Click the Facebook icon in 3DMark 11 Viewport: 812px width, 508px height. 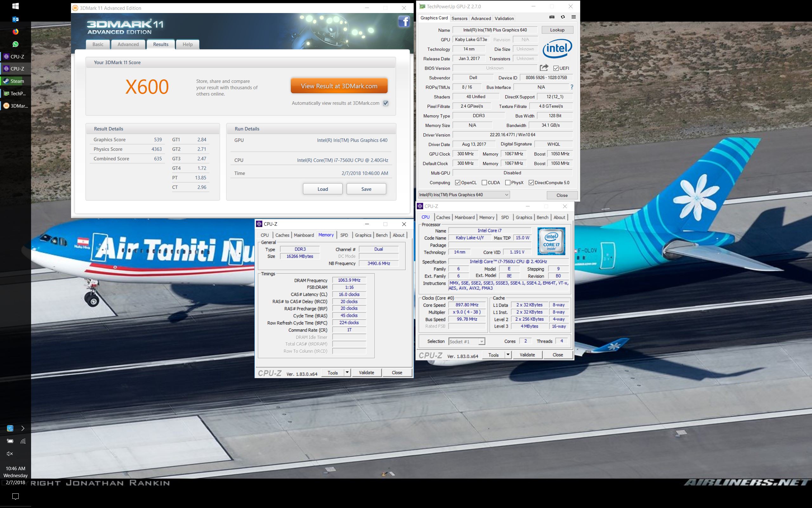(404, 22)
